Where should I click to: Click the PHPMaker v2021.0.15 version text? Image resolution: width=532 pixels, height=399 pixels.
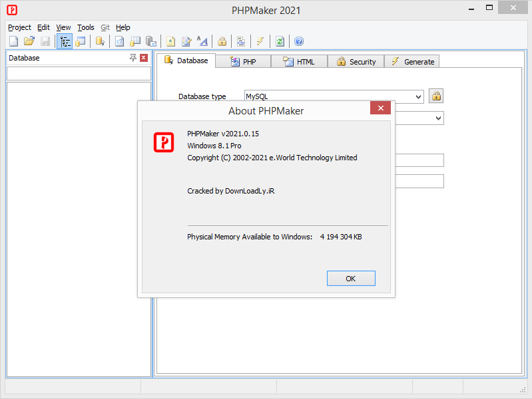tap(223, 134)
